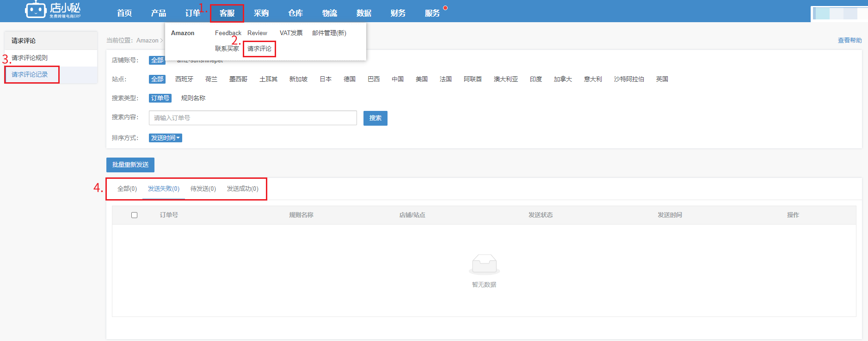Click the 发送时间 column header
Screen dimensions: 868x341
670,215
